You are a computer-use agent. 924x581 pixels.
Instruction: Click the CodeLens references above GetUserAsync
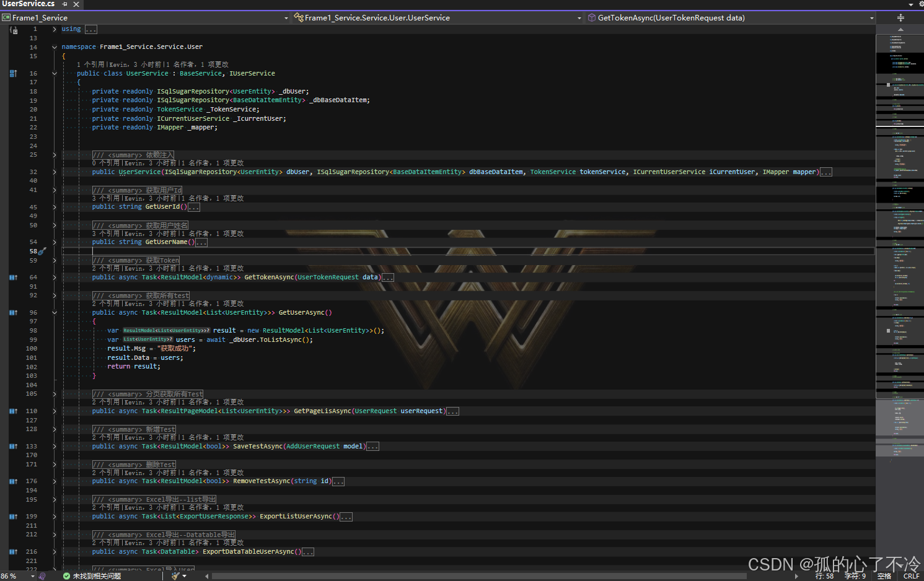[168, 304]
